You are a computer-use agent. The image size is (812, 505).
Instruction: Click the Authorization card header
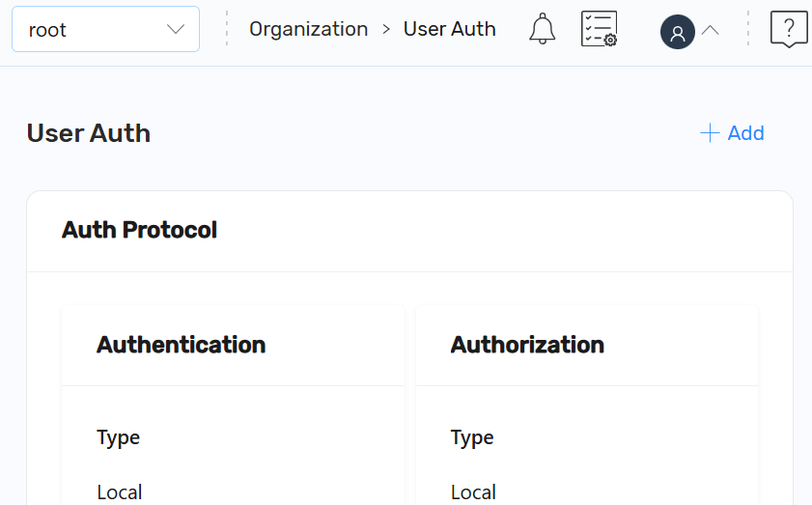click(x=527, y=345)
